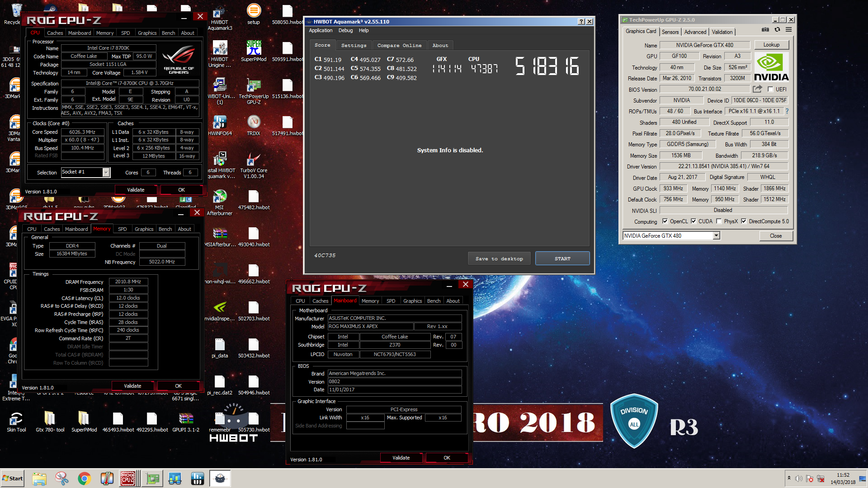Open Windows Explorer from the taskbar
Screen dimensions: 868x488
click(39, 478)
